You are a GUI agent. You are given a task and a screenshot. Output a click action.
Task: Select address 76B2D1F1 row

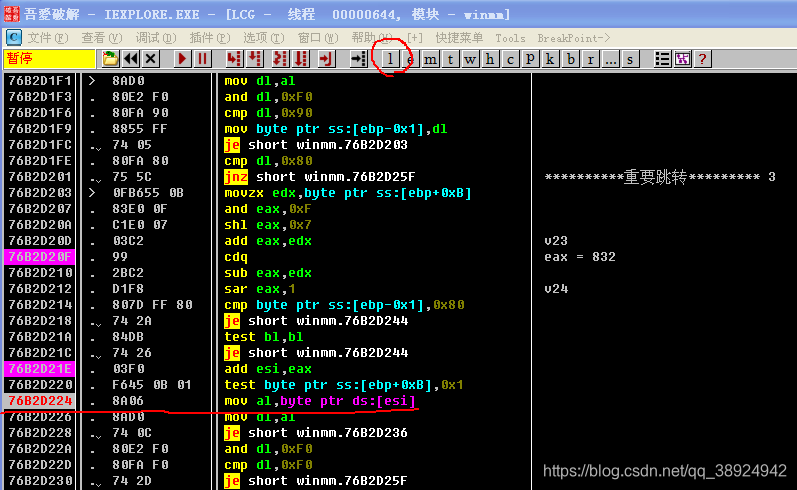40,81
